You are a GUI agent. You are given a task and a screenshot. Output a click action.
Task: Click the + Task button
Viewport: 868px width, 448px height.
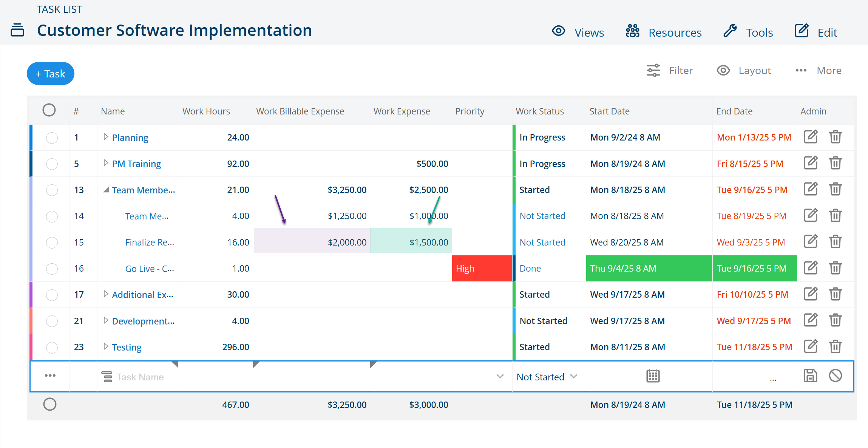[51, 74]
